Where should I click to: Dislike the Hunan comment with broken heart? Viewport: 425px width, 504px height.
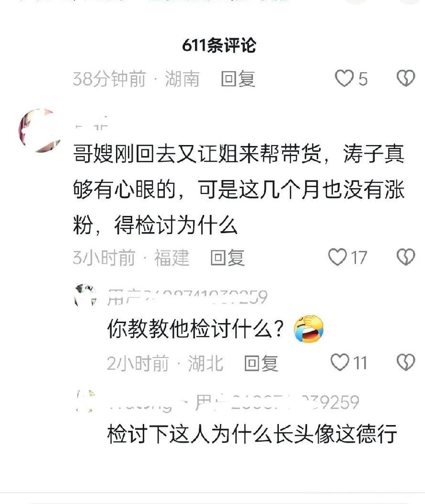coord(406,78)
